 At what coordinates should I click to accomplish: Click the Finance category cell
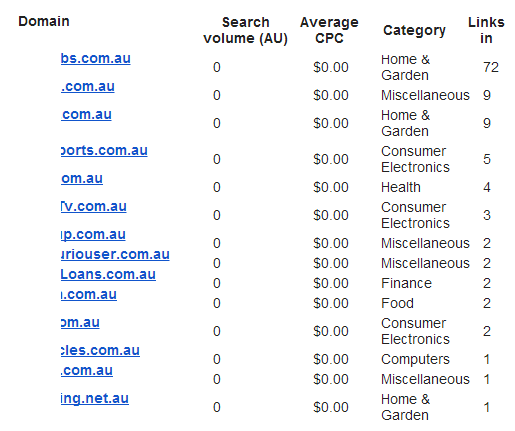406,283
